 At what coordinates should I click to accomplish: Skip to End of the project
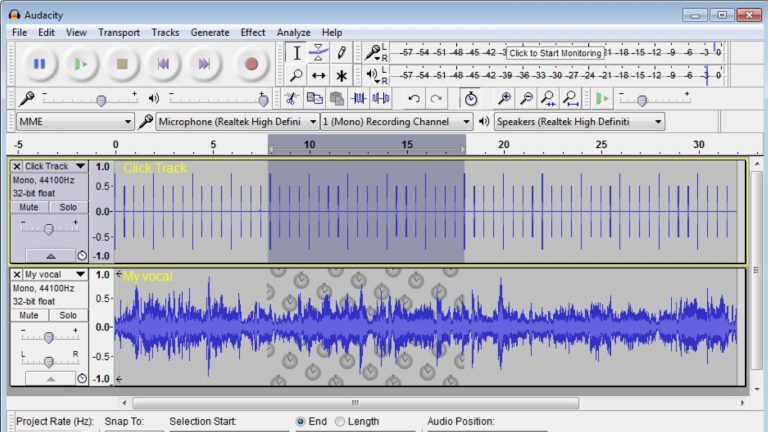point(204,64)
